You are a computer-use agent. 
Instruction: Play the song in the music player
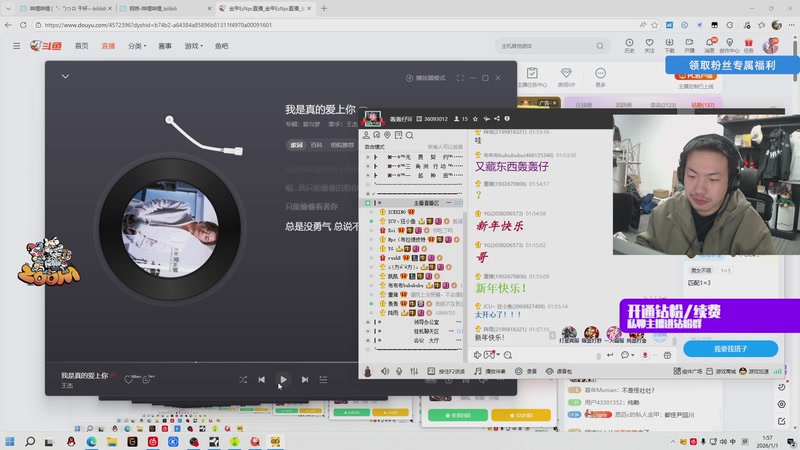pyautogui.click(x=283, y=380)
